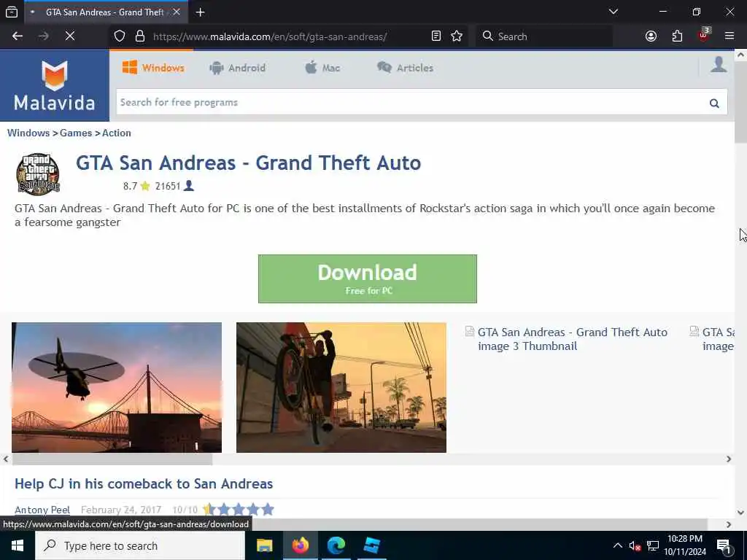The width and height of the screenshot is (747, 560).
Task: View site padlock security info
Action: (139, 36)
